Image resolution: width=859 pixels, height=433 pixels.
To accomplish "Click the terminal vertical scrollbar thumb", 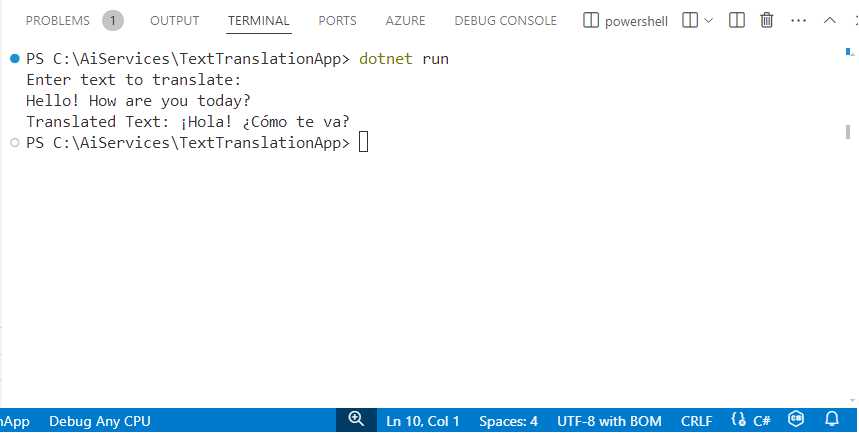I will pyautogui.click(x=848, y=132).
